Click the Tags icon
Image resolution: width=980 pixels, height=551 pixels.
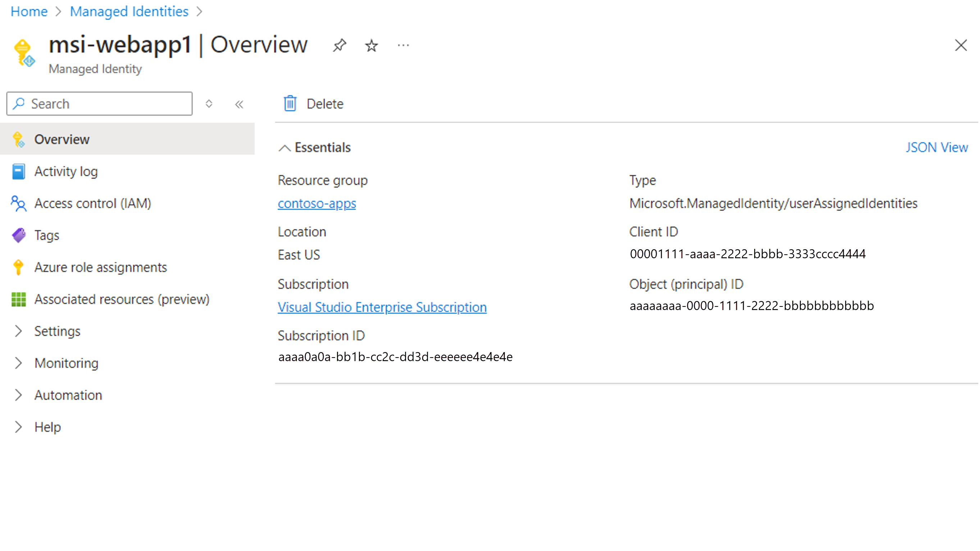18,235
